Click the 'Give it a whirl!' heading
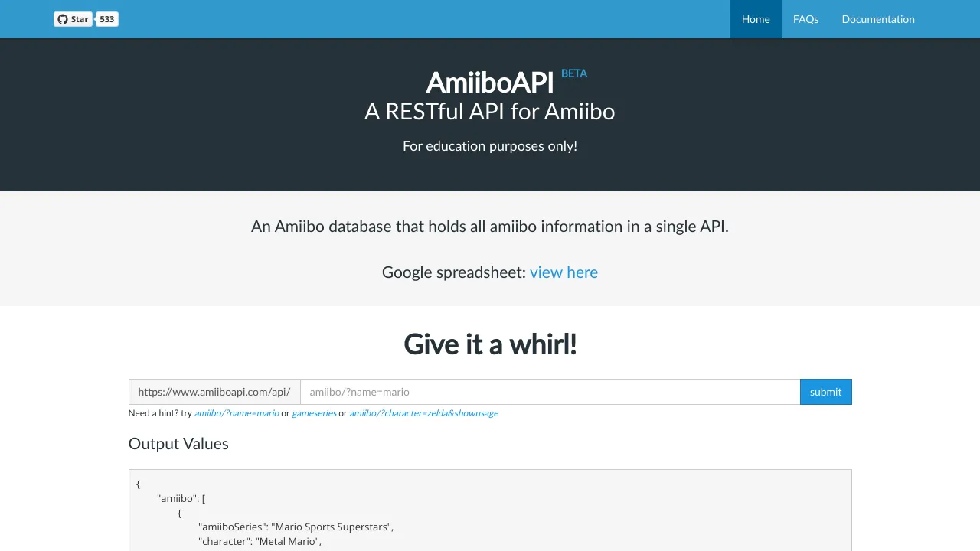Viewport: 980px width, 551px height. (x=490, y=344)
